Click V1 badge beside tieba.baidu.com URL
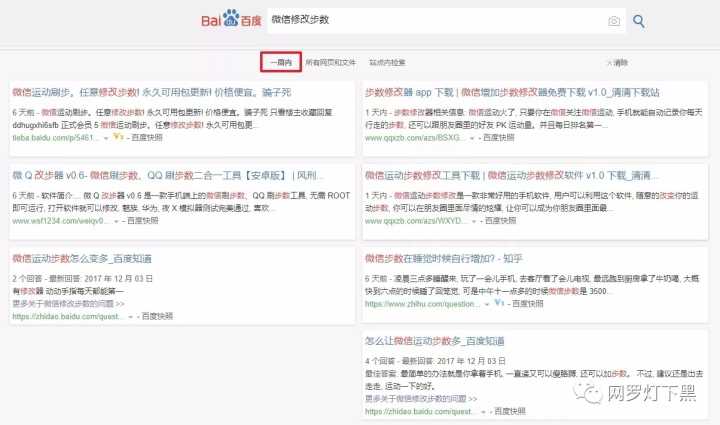720x425 pixels. pyautogui.click(x=118, y=137)
